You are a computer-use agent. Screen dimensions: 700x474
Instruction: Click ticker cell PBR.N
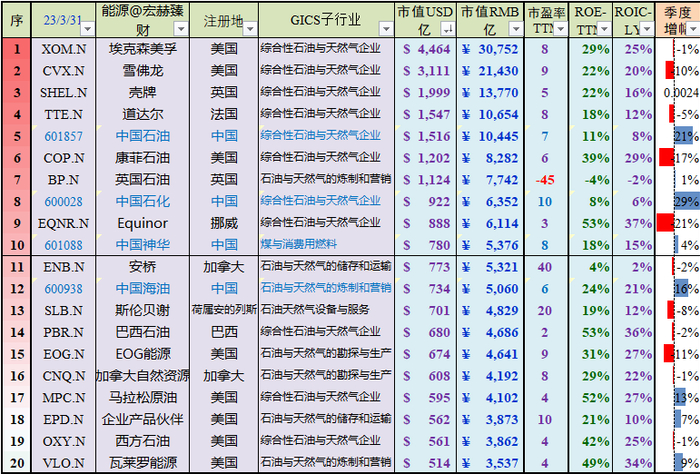(x=63, y=333)
